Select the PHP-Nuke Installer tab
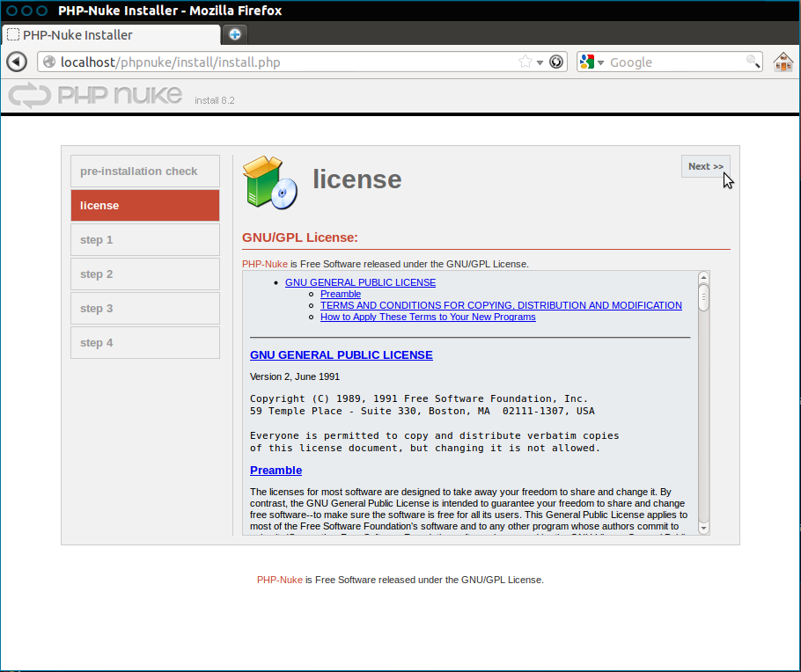 click(x=111, y=34)
